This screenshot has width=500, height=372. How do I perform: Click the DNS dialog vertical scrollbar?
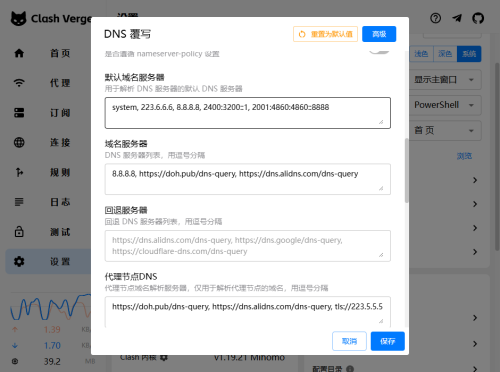coord(406,170)
